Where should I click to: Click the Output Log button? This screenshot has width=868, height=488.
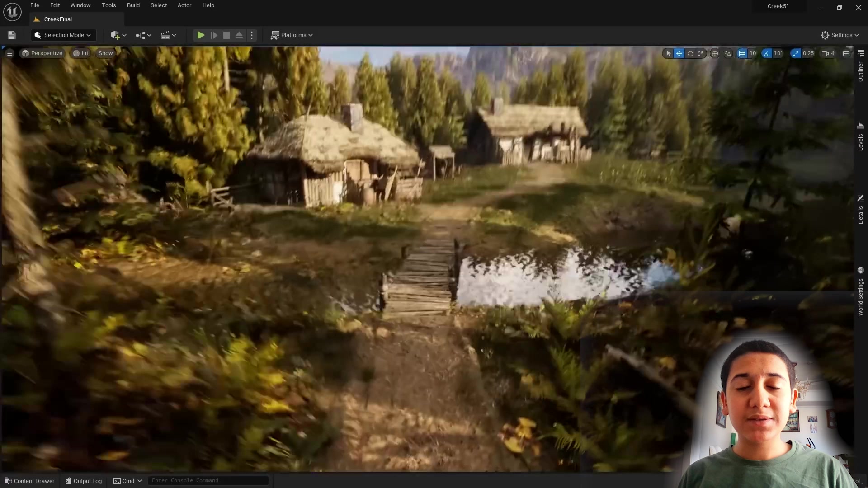click(84, 481)
